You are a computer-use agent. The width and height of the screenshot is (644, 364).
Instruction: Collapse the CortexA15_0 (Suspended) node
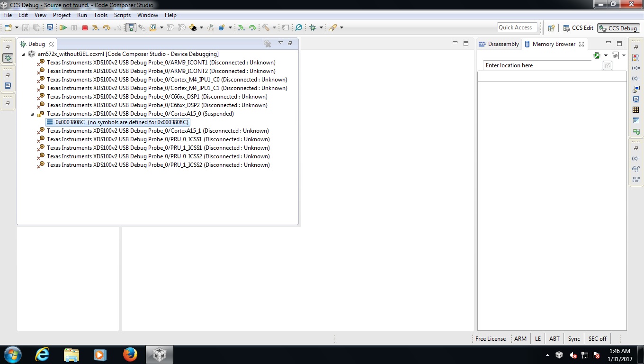33,114
